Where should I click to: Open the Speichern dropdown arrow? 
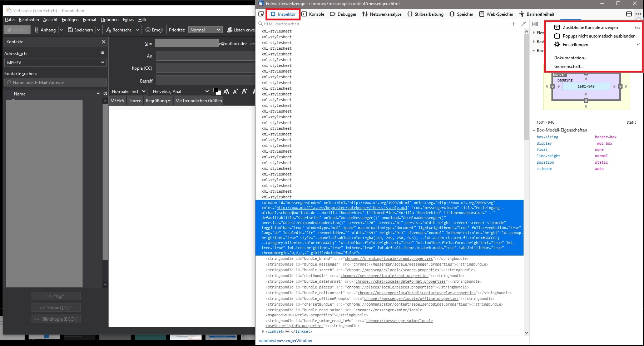98,30
